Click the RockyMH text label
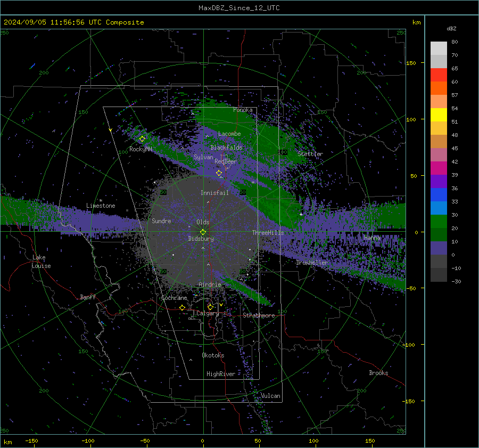This screenshot has height=448, width=479. [141, 149]
